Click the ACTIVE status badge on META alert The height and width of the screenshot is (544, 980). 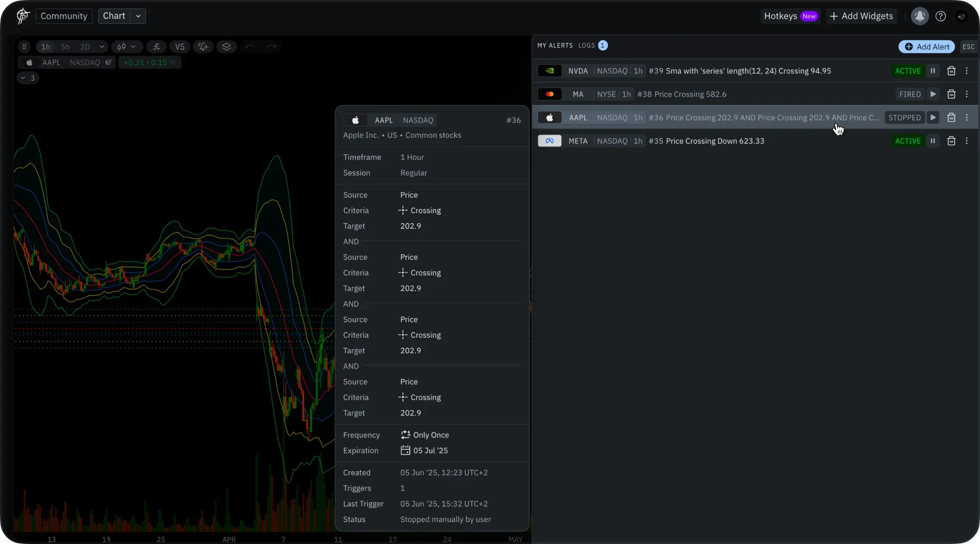coord(908,141)
